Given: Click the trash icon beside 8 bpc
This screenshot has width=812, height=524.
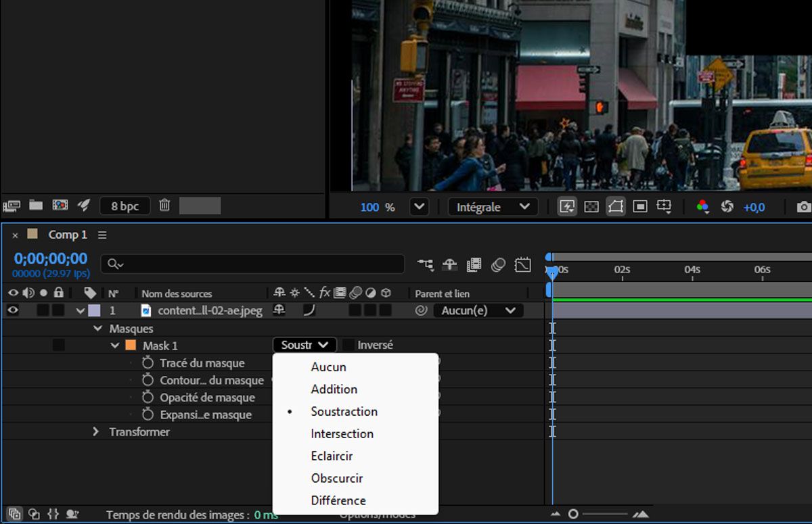Looking at the screenshot, I should pyautogui.click(x=164, y=206).
